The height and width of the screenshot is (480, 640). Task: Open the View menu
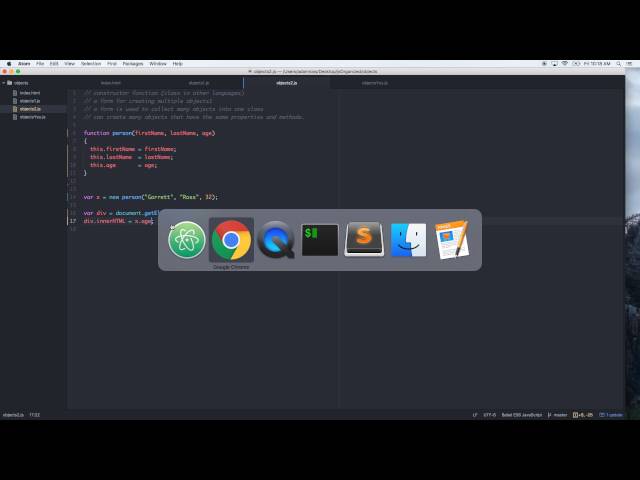pos(69,64)
